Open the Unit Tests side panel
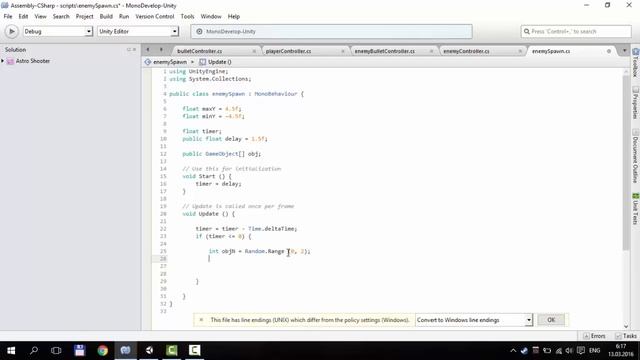 coord(635,209)
